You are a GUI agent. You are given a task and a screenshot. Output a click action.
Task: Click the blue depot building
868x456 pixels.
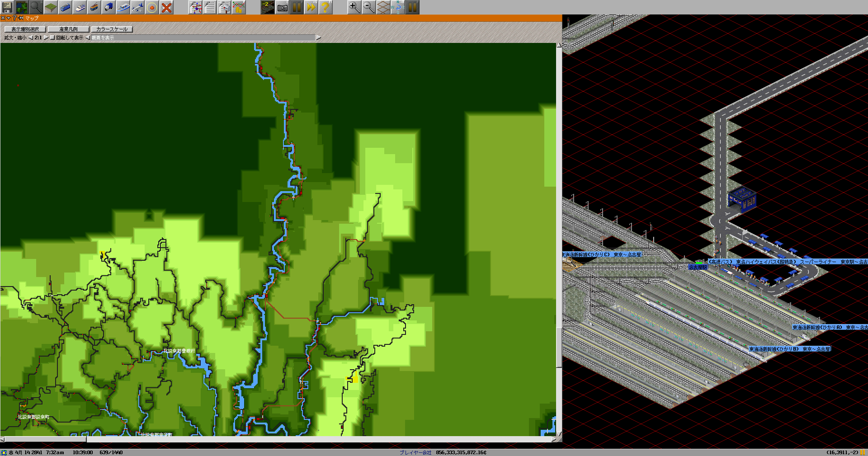[x=742, y=199]
